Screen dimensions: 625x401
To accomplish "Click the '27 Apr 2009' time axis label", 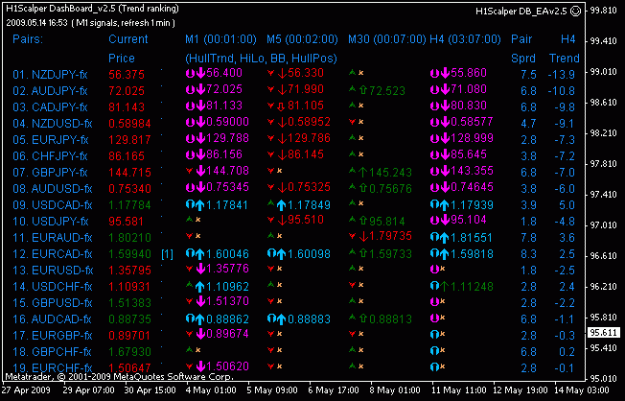I will click(27, 390).
